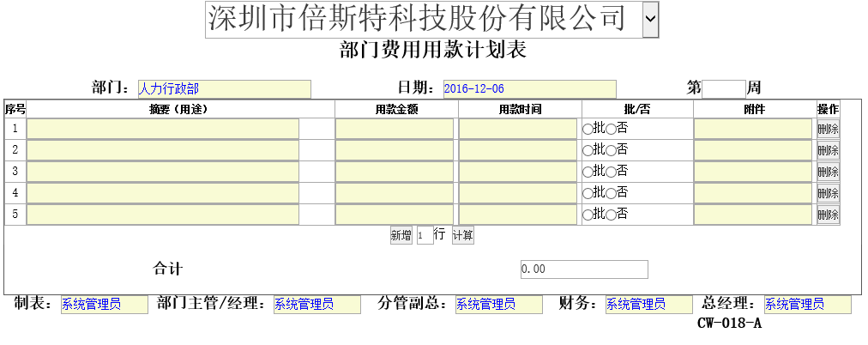Click row 2 用款时间 field
The width and height of the screenshot is (868, 345).
point(517,150)
